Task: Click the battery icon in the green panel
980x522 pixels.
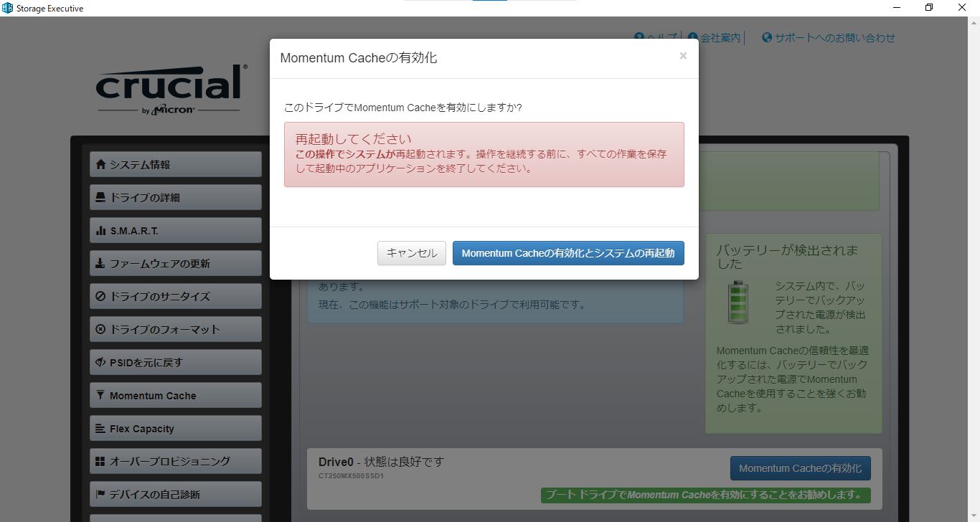Action: tap(738, 302)
